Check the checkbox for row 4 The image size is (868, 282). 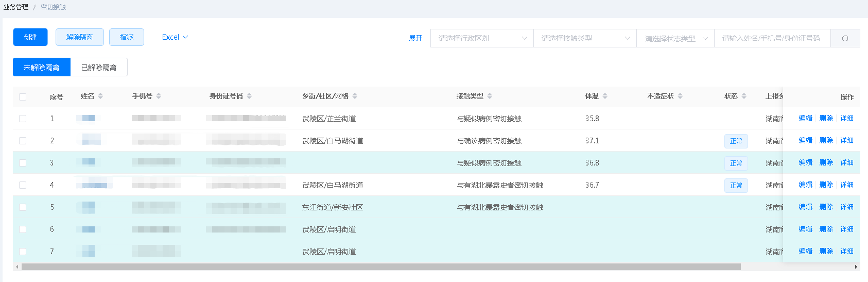click(23, 185)
